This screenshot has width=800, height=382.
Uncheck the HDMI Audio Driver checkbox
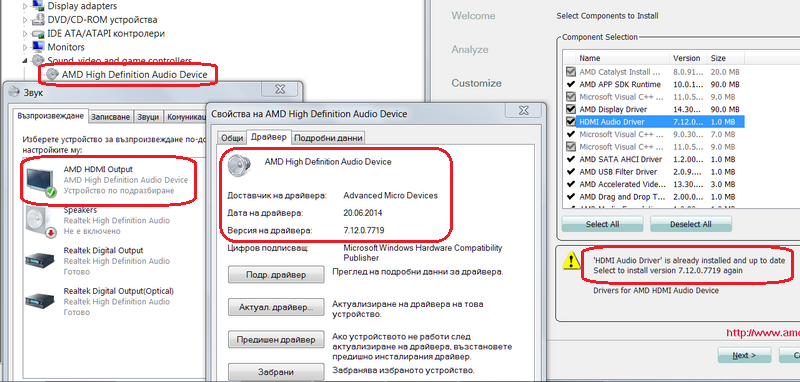coord(570,122)
